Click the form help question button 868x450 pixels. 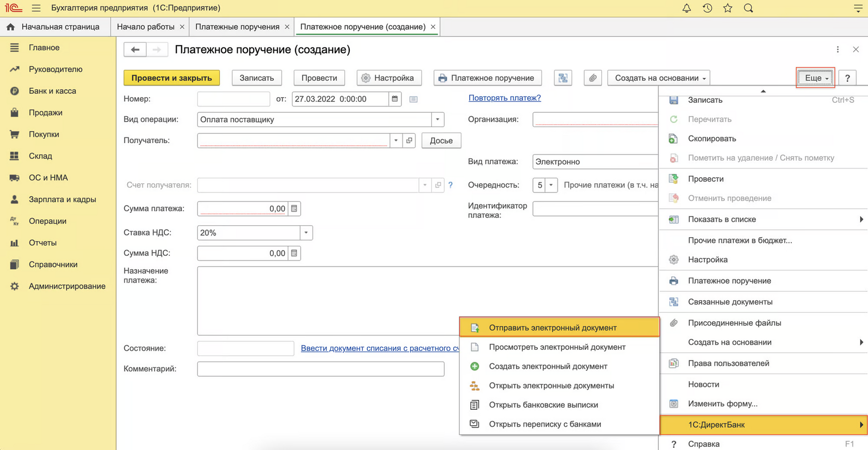tap(847, 78)
